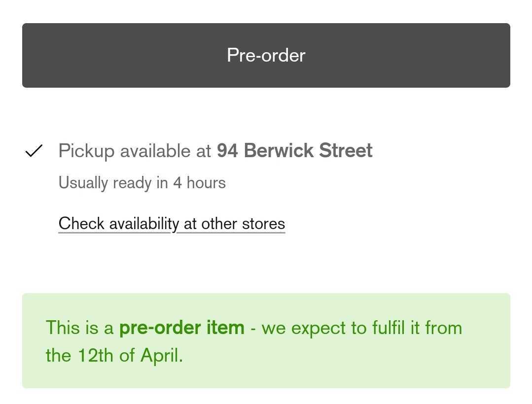The height and width of the screenshot is (404, 532).
Task: Click the pickup availability checkmark icon
Action: (x=34, y=151)
